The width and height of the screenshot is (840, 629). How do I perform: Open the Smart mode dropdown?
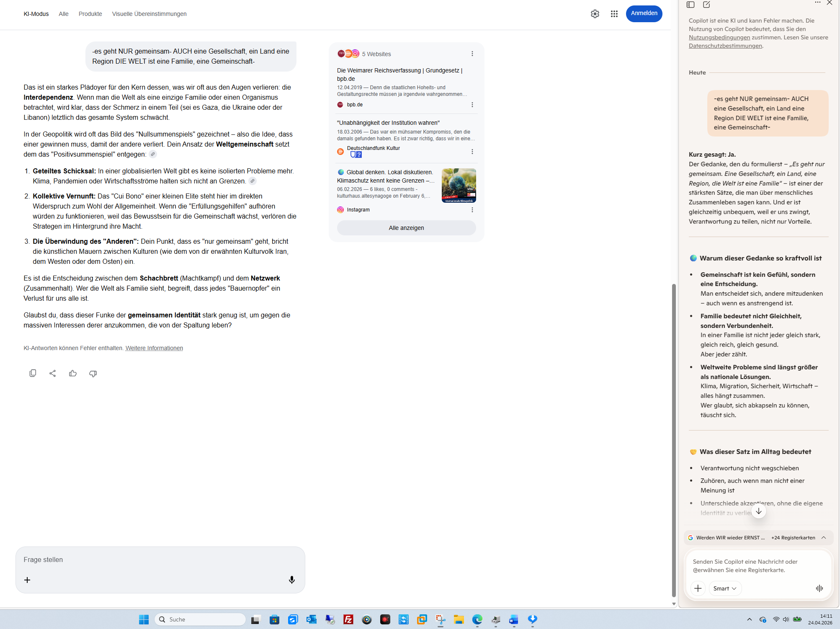point(725,588)
